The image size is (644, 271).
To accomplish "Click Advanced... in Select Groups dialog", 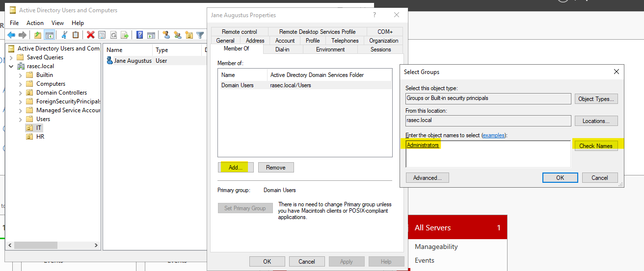I will [x=428, y=178].
